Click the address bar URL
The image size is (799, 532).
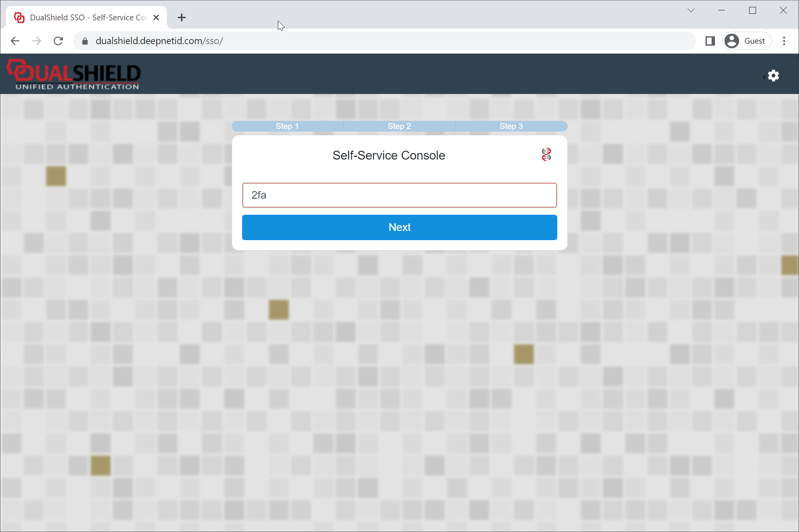tap(159, 41)
